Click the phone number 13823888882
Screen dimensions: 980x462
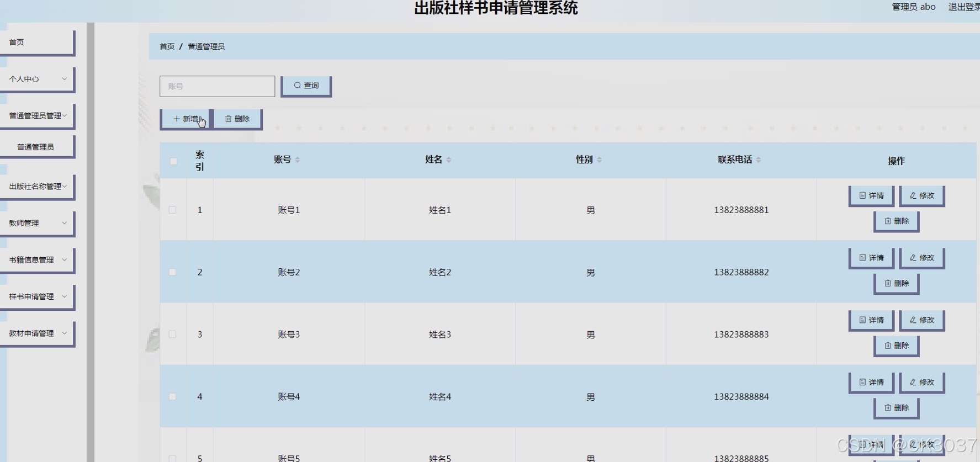point(741,272)
